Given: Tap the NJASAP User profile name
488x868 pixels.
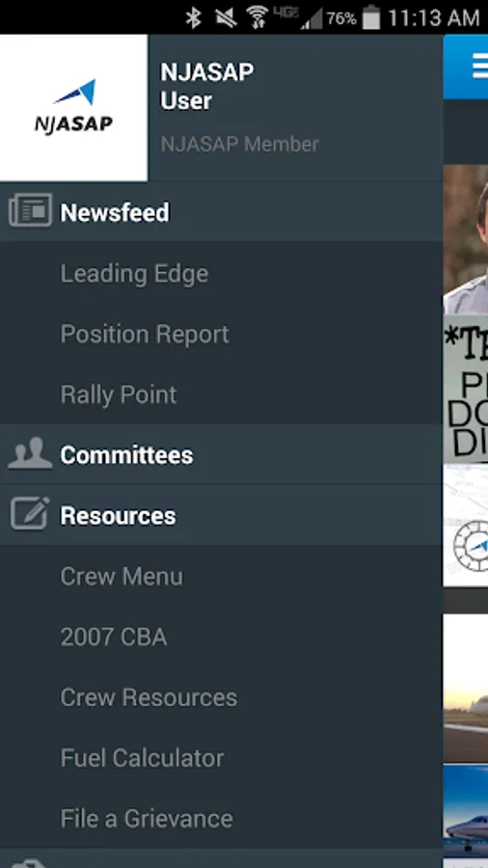Looking at the screenshot, I should (207, 87).
